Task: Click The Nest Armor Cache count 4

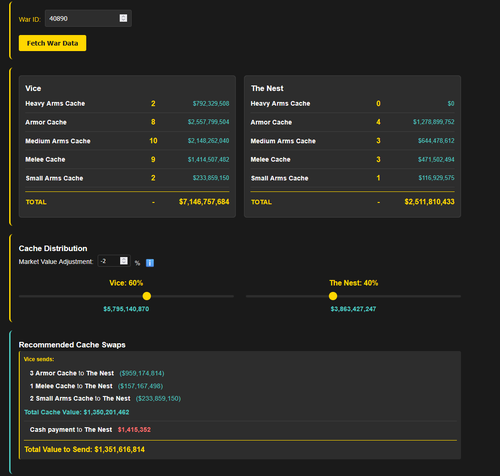Action: point(378,122)
